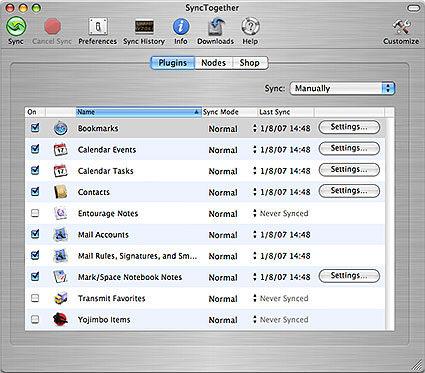This screenshot has height=373, width=425.
Task: Click the On column header
Action: (x=35, y=112)
